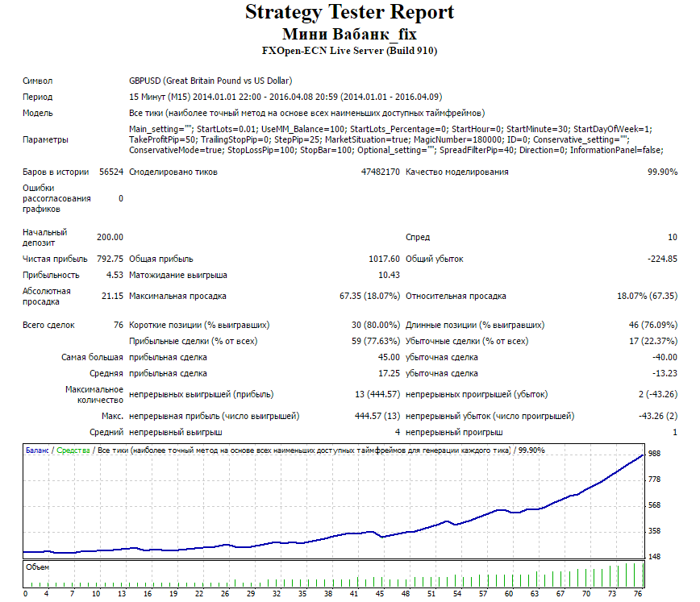Click largest loss trade value -40.00

665,357
